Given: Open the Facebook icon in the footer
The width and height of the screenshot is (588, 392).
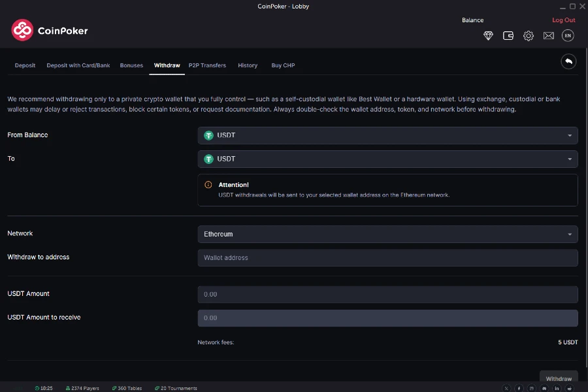Looking at the screenshot, I should click(519, 388).
